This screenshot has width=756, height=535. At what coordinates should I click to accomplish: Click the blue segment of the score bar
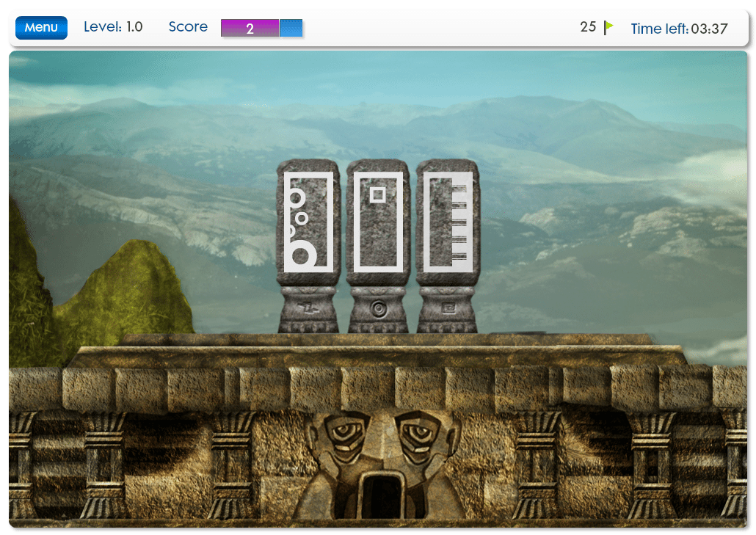pos(291,29)
